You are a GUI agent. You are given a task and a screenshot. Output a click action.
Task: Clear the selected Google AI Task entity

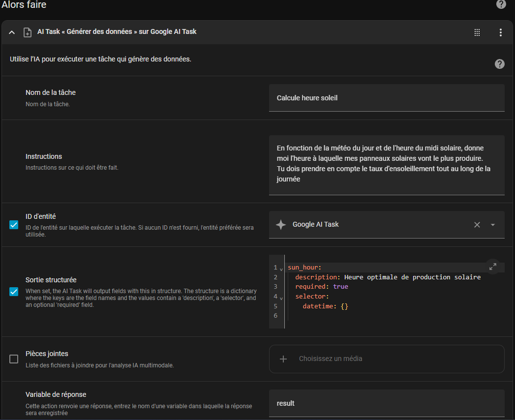(x=477, y=225)
